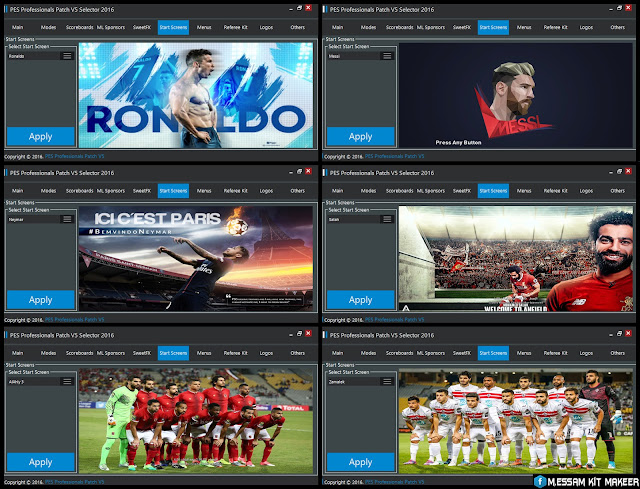Open Scoreboards tab in Zamalek window

coord(400,353)
